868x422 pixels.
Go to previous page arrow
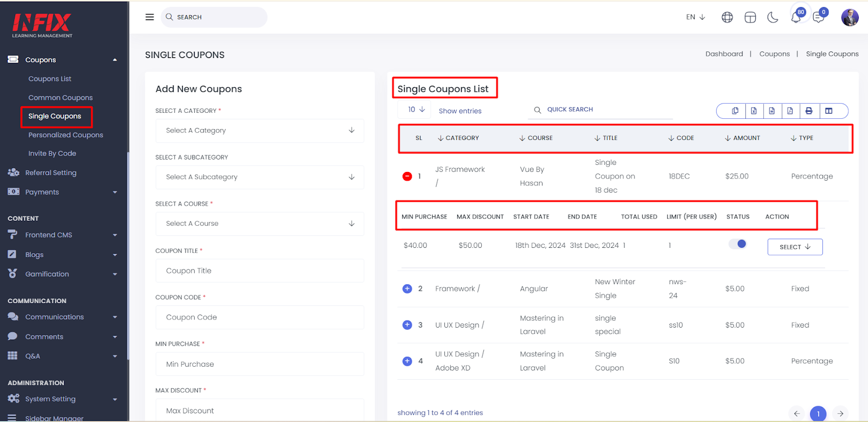[796, 413]
